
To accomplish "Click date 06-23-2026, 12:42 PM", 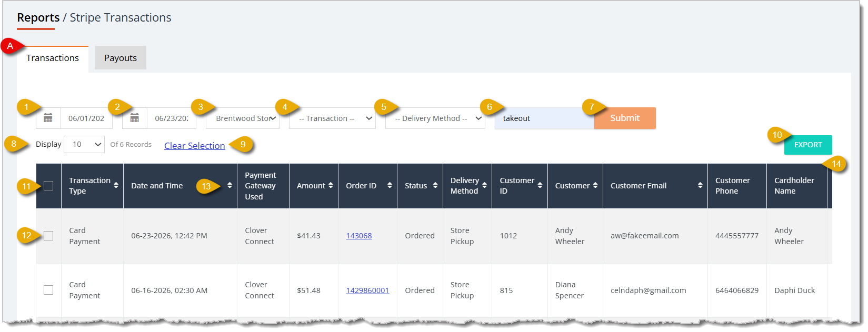I will coord(169,236).
